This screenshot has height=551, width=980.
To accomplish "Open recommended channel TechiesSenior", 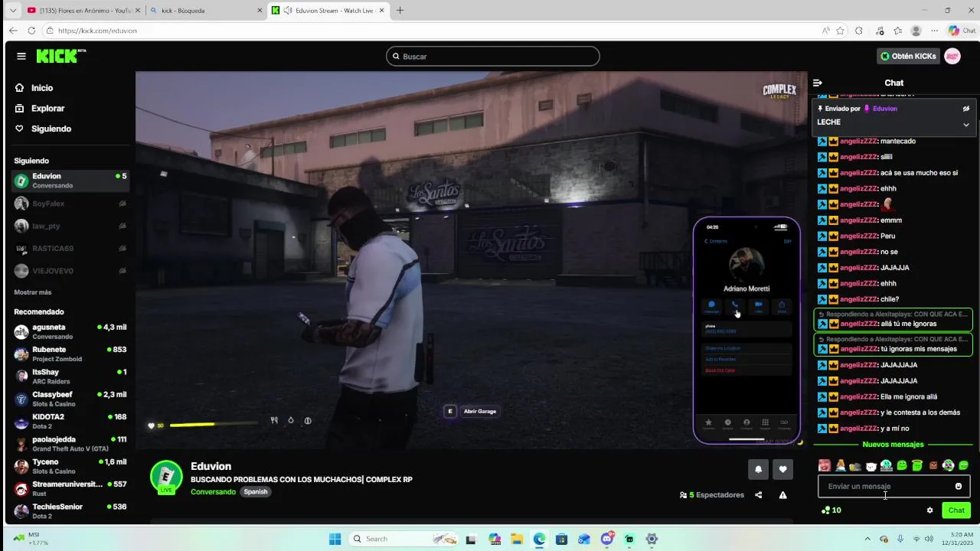I will point(70,511).
